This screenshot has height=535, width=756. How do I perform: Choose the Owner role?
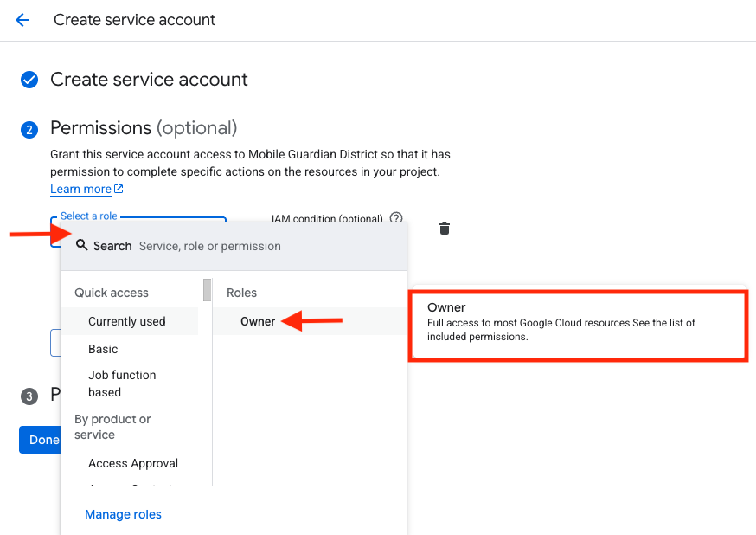click(258, 321)
